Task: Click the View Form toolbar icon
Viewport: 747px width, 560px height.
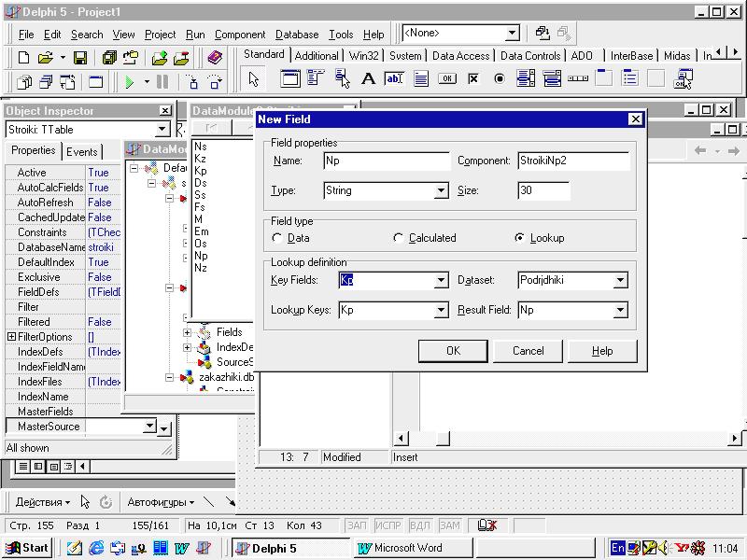Action: tap(46, 82)
